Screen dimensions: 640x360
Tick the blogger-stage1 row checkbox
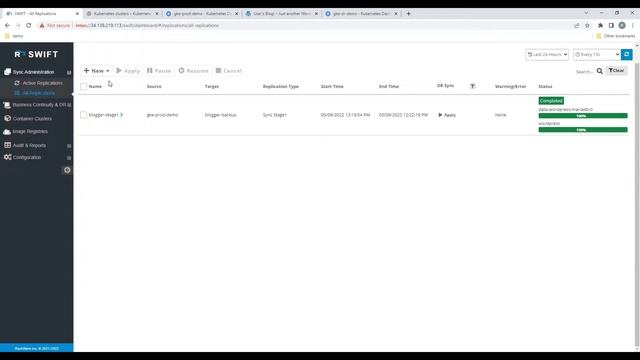84,115
